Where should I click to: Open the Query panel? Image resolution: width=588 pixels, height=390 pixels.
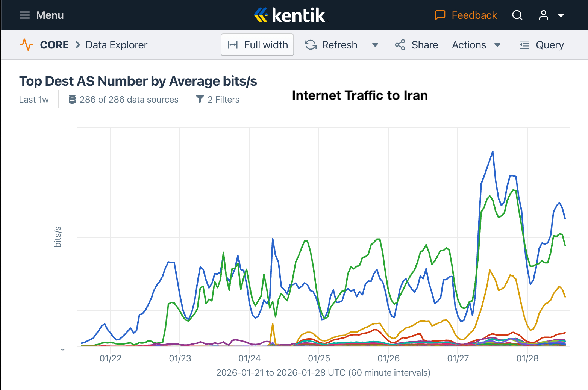[x=541, y=45]
